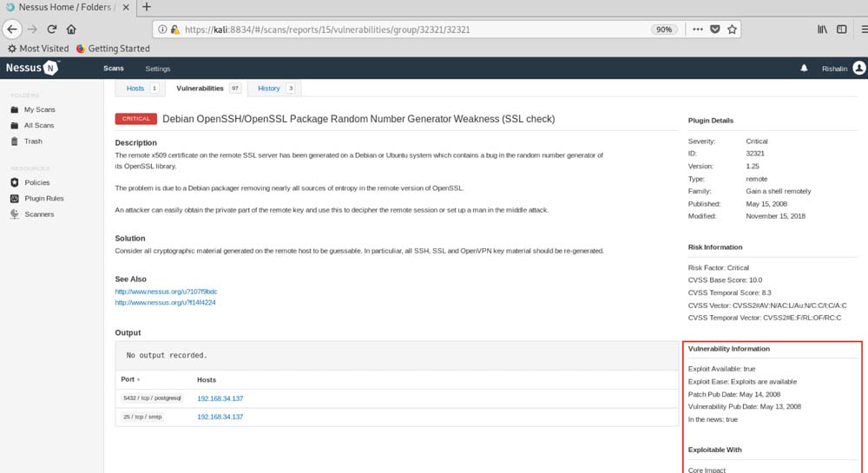Screen dimensions: 868x473
Task: Open the Settings top menu
Action: tap(158, 69)
